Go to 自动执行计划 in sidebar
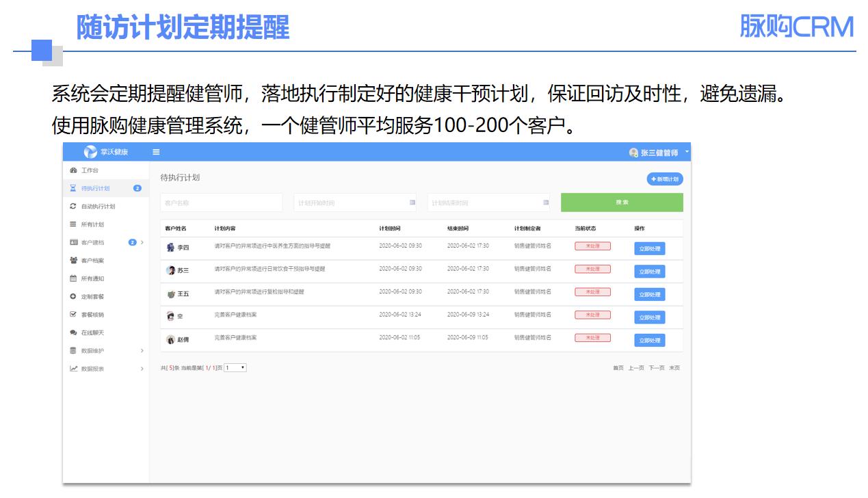The width and height of the screenshot is (868, 498). 98,207
